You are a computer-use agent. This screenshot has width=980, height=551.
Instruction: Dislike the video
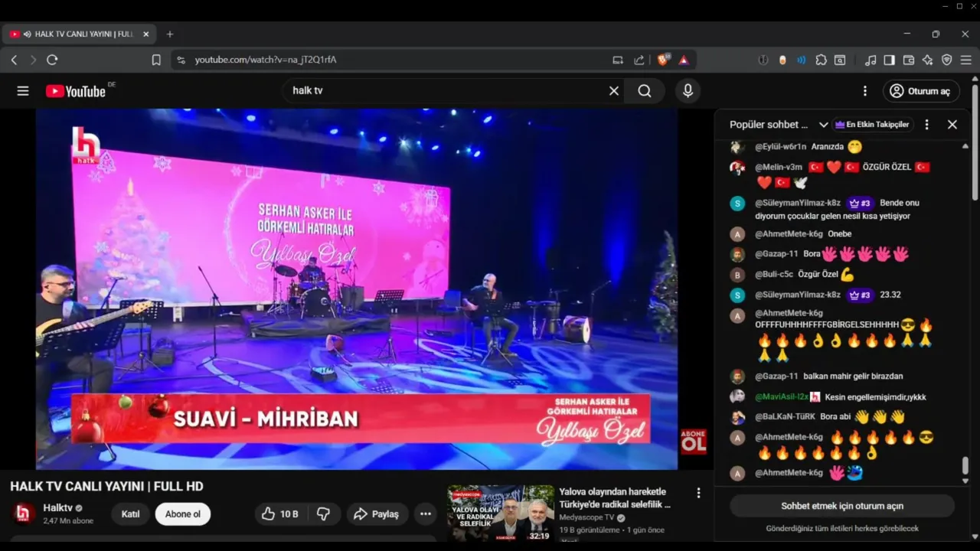[x=323, y=514]
